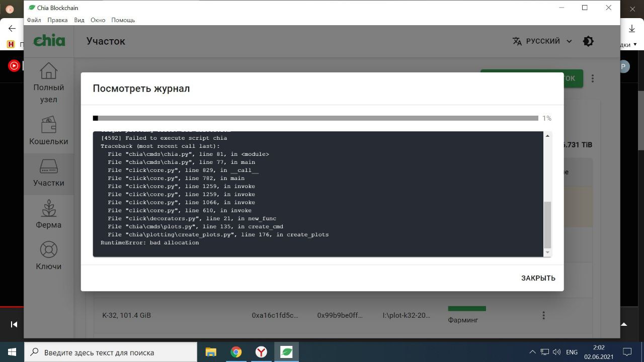Click the tray network icon
This screenshot has height=362, width=644.
544,352
